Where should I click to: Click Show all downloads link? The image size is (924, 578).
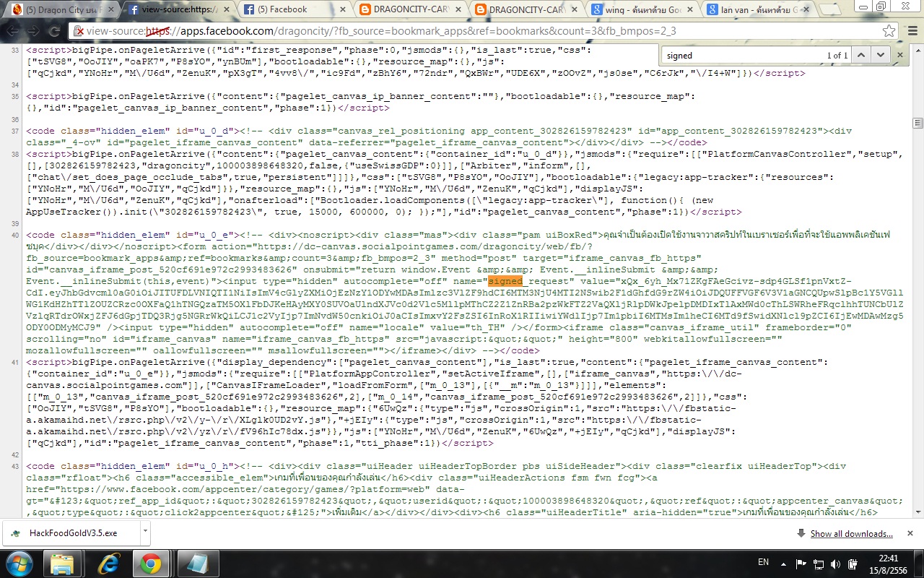coord(852,534)
